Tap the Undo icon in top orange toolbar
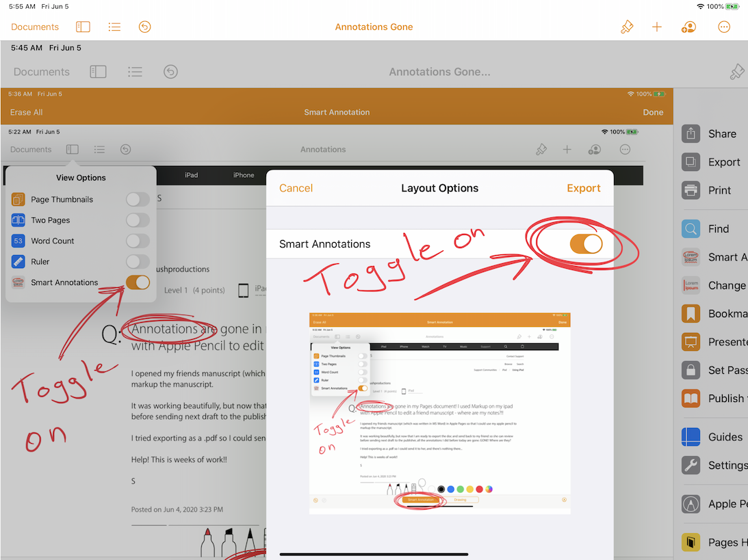Viewport: 748px width, 560px height. 144,27
